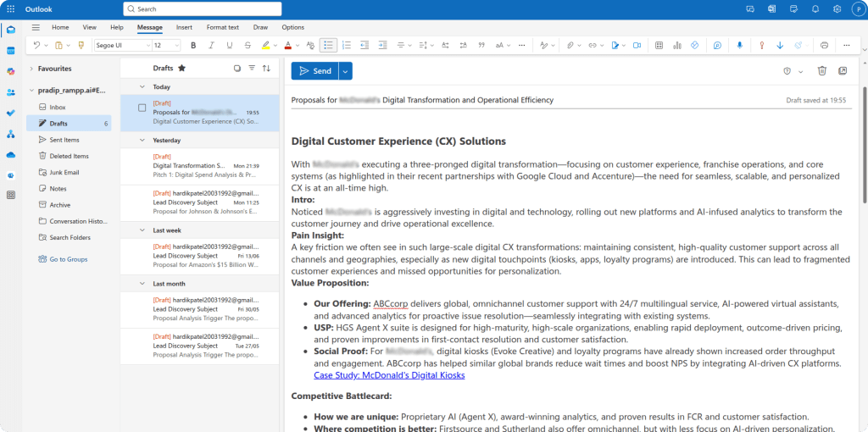The height and width of the screenshot is (432, 868).
Task: Collapse the Yesterday group in the drafts list
Action: pyautogui.click(x=142, y=140)
